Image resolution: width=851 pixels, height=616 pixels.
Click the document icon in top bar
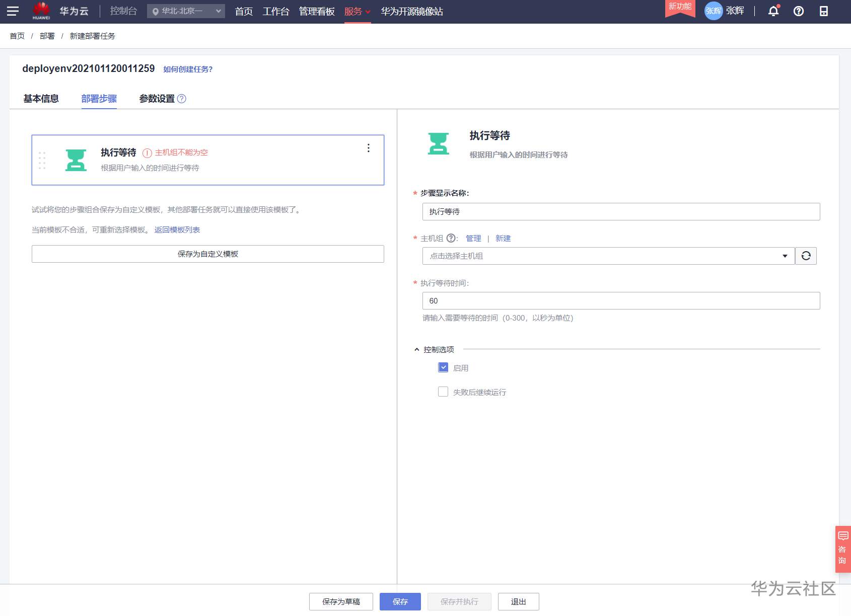[x=824, y=11]
